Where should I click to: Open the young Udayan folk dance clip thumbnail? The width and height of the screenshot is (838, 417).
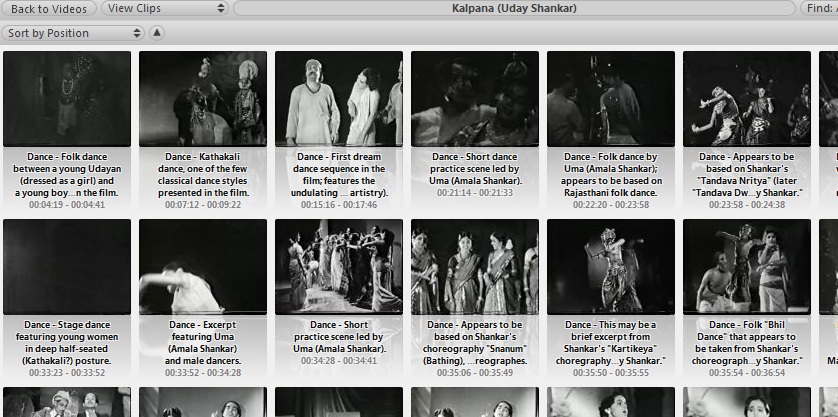tap(67, 98)
